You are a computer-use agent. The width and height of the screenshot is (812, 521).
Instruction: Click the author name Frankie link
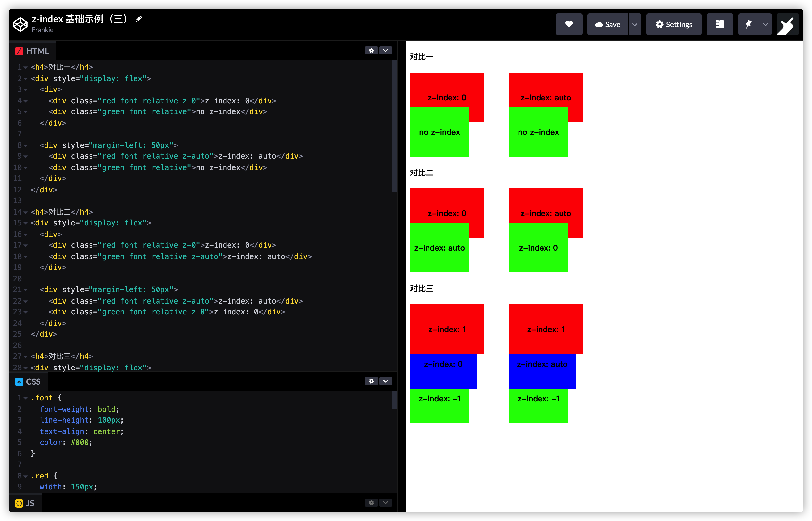coord(42,30)
